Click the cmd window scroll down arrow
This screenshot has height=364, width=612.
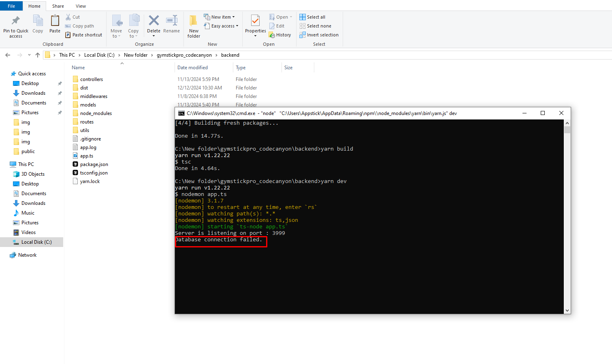pos(567,311)
